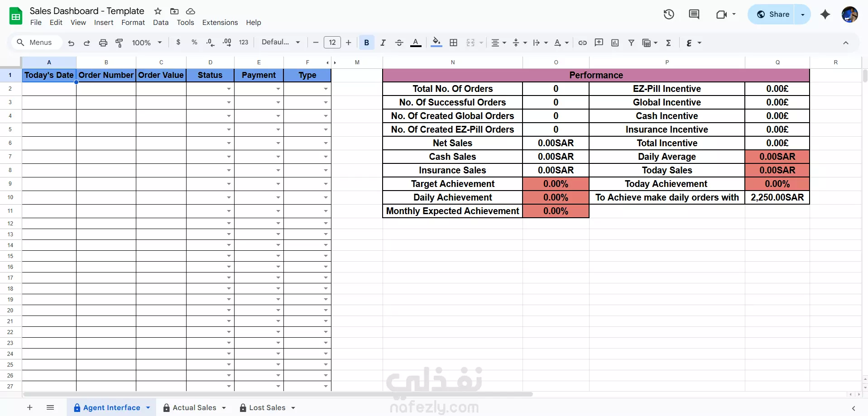Open text wrapping dropdown
Screen dimensions: 868x416
(x=540, y=43)
